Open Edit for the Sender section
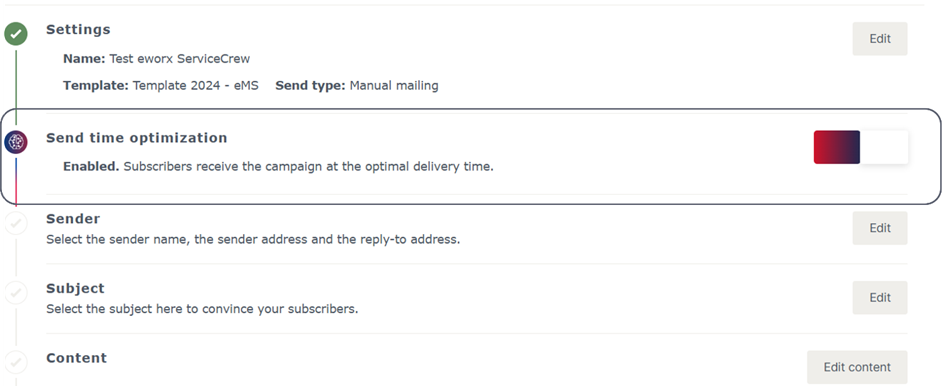The width and height of the screenshot is (945, 386). (x=879, y=228)
